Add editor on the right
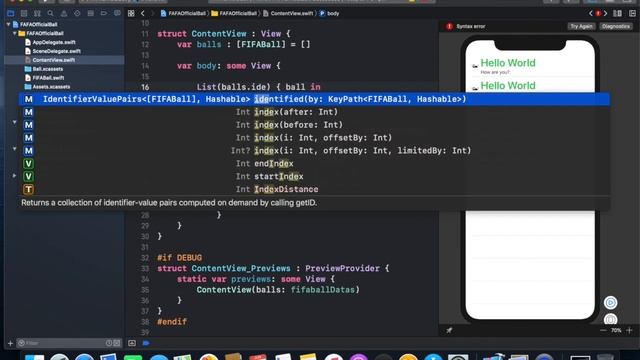The width and height of the screenshot is (640, 360). 632,13
